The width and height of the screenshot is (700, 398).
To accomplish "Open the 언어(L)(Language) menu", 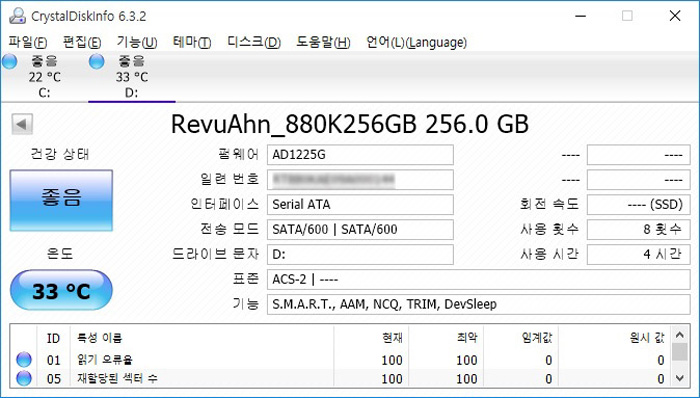I will [417, 43].
